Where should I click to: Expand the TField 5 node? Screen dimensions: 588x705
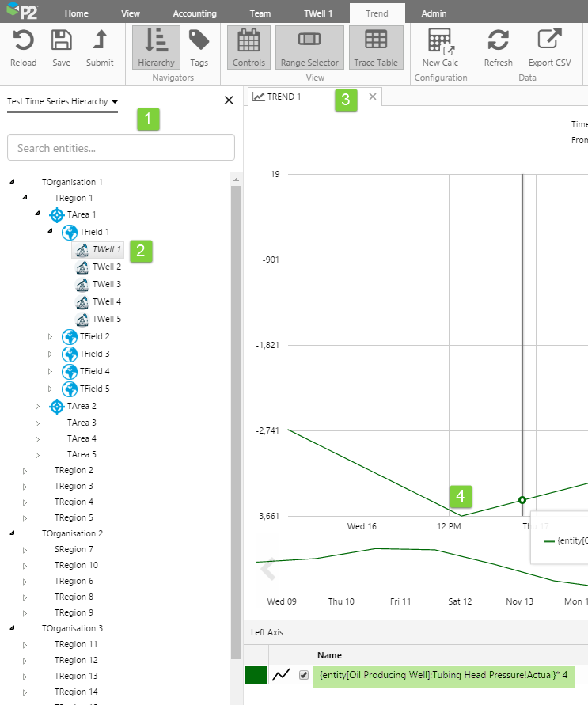click(x=50, y=389)
